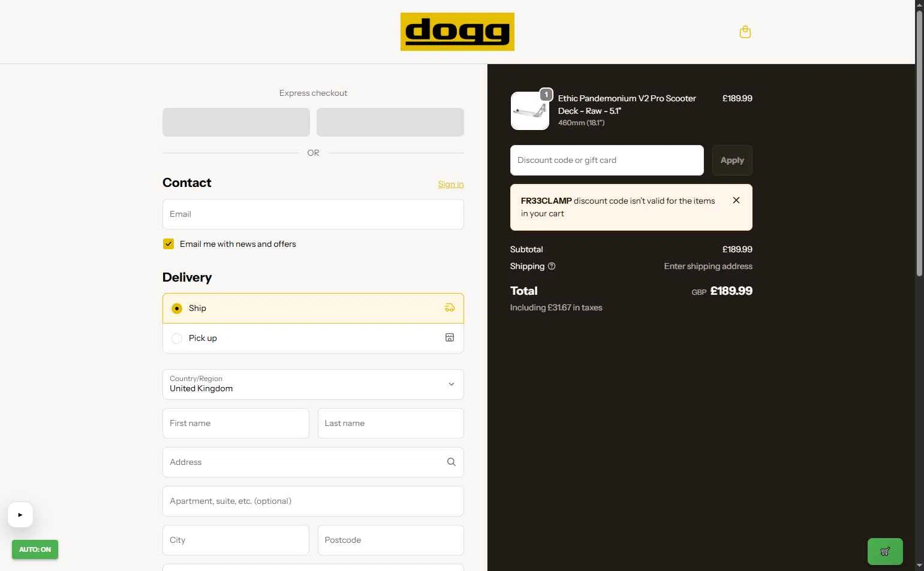Click the Enter shipping address text
The width and height of the screenshot is (924, 571).
point(708,266)
